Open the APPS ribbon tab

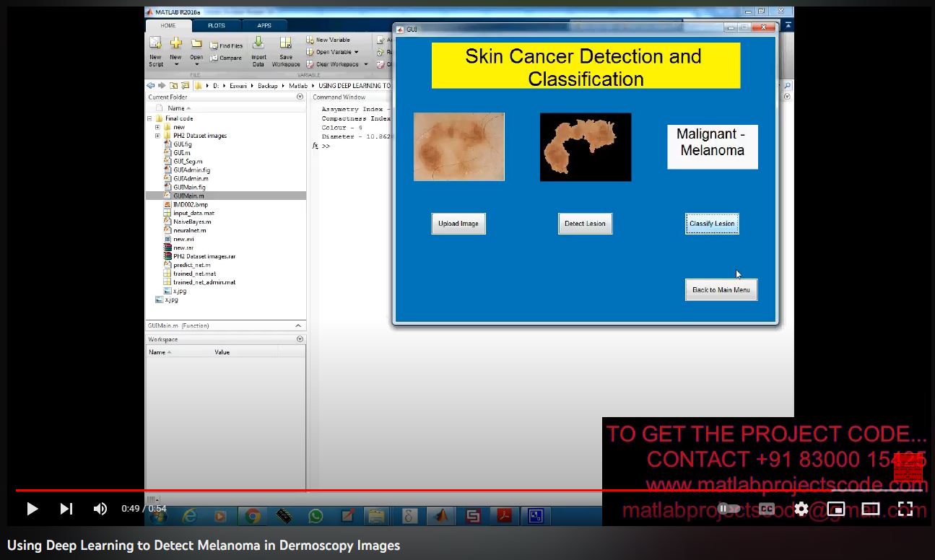tap(264, 25)
